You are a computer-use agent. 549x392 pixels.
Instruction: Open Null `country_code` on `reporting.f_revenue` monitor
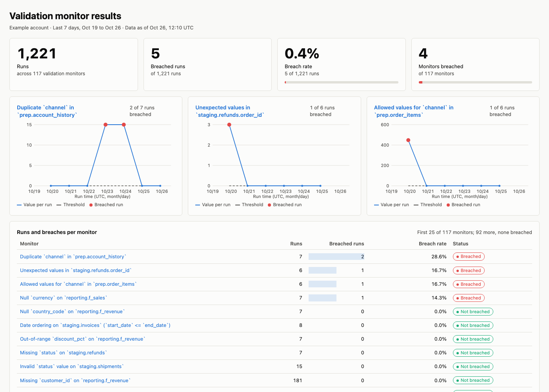click(x=73, y=312)
